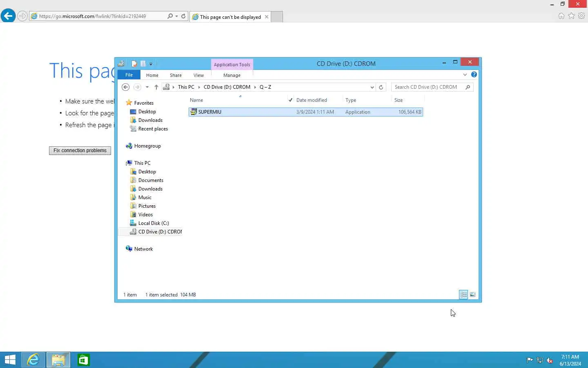588x368 pixels.
Task: Sort by Date modified column header
Action: pyautogui.click(x=312, y=100)
